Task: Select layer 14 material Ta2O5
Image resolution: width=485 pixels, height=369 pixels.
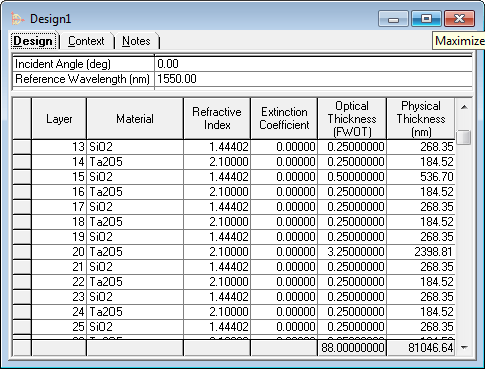Action: pyautogui.click(x=135, y=162)
